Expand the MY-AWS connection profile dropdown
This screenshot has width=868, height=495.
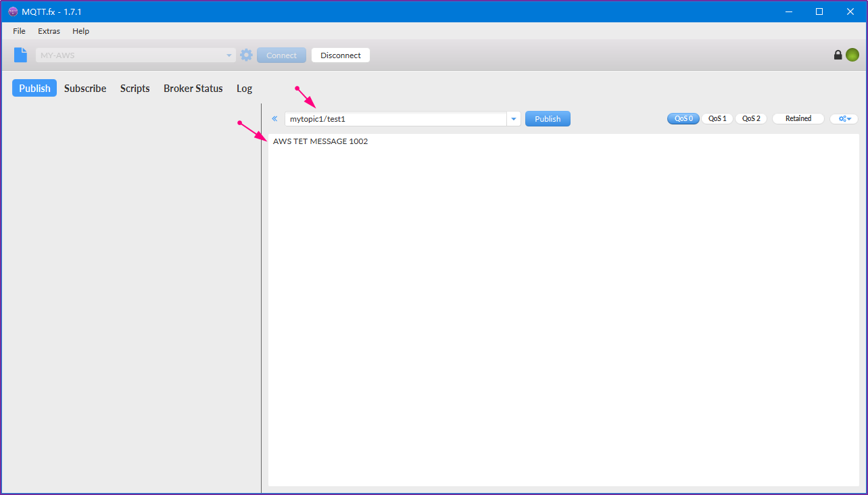pos(229,55)
